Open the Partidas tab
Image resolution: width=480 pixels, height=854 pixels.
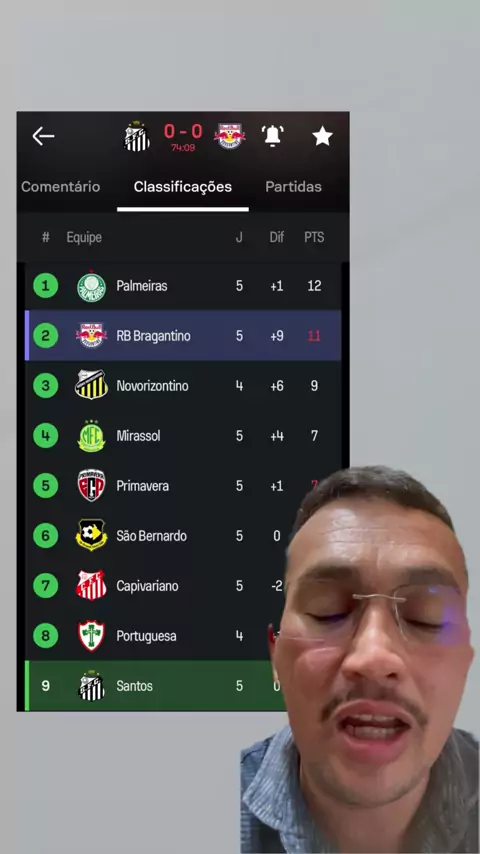click(293, 187)
